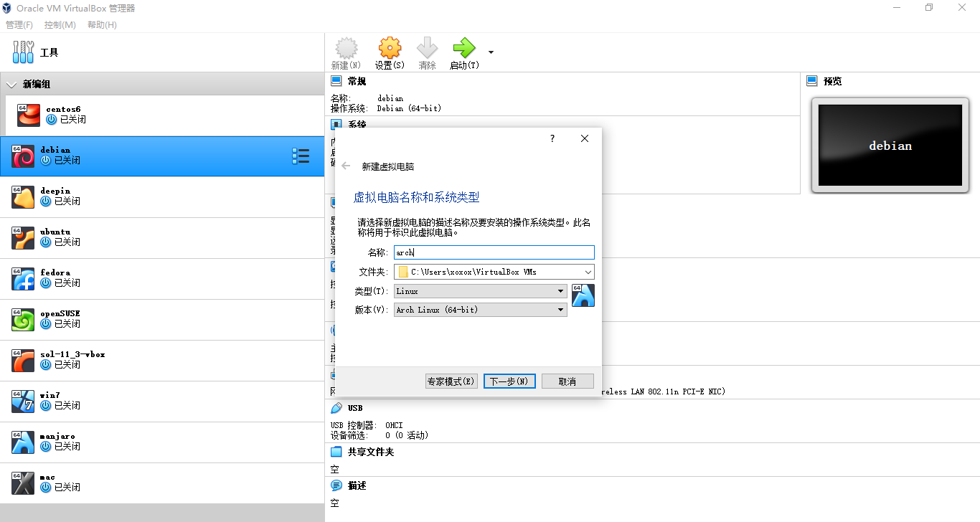
Task: Click the Expert Mode (专家模式) button
Action: 451,381
